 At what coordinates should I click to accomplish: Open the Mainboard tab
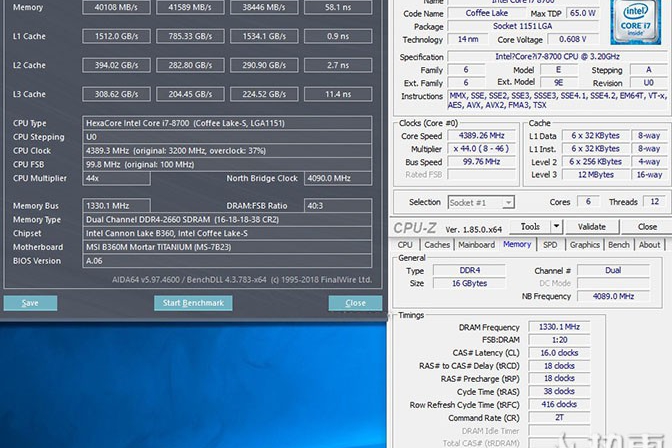pyautogui.click(x=476, y=245)
